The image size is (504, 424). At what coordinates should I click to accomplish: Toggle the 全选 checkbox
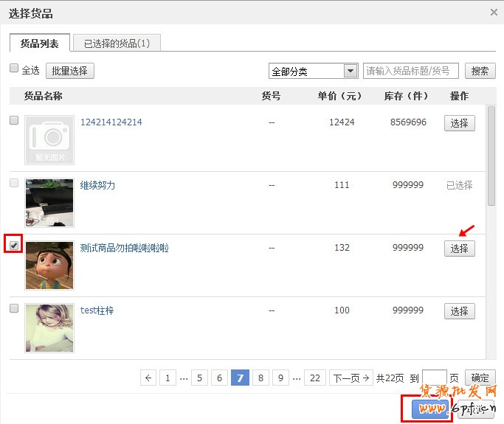[14, 69]
